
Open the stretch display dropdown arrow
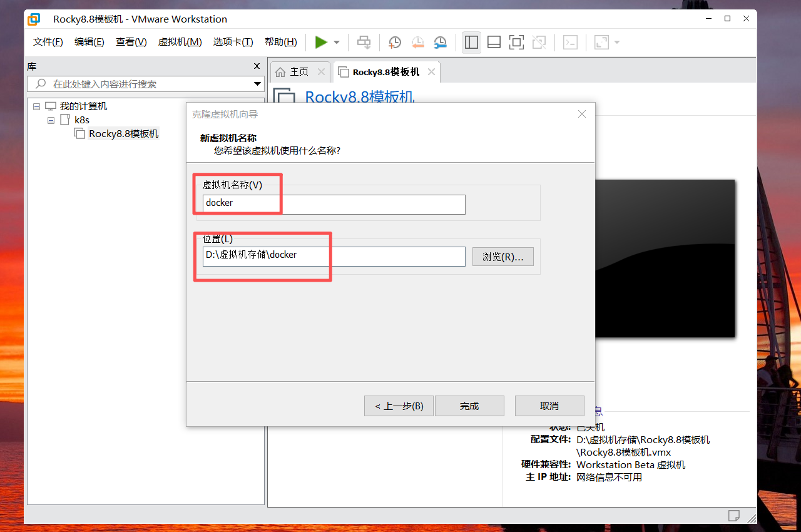coord(617,43)
